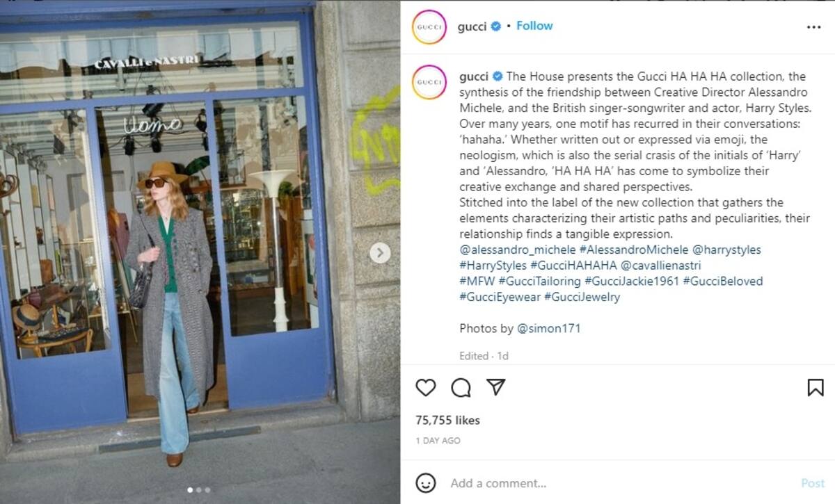Like the post with the heart icon
The height and width of the screenshot is (504, 835).
pyautogui.click(x=425, y=387)
